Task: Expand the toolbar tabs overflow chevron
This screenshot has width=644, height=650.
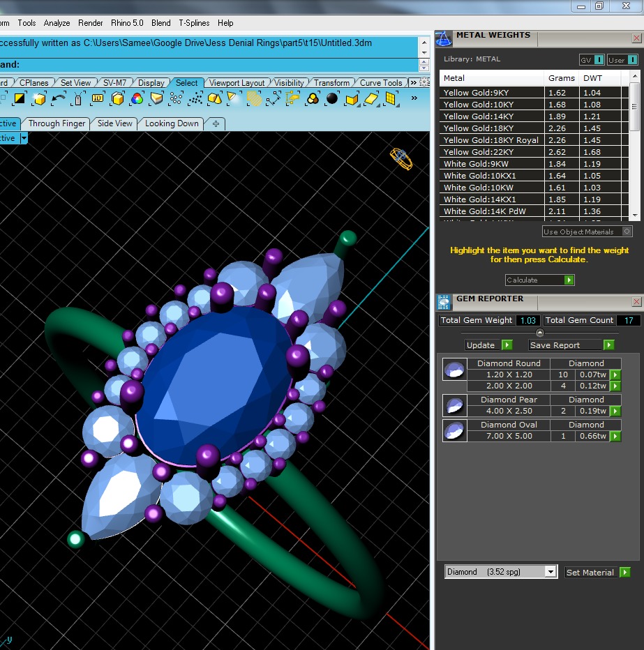Action: [413, 82]
